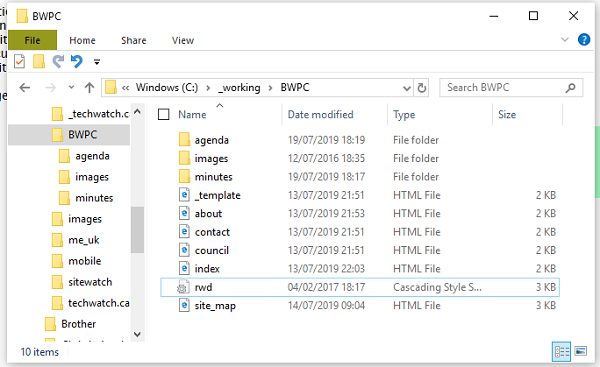Screen dimensions: 600x367
Task: Open address bar previous locations dropdown
Action: 407,88
